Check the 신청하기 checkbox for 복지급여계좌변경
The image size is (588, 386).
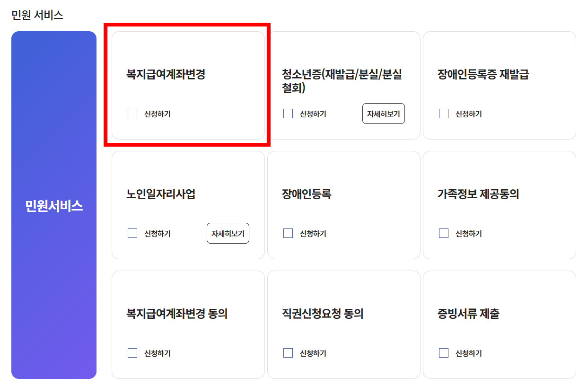point(132,114)
